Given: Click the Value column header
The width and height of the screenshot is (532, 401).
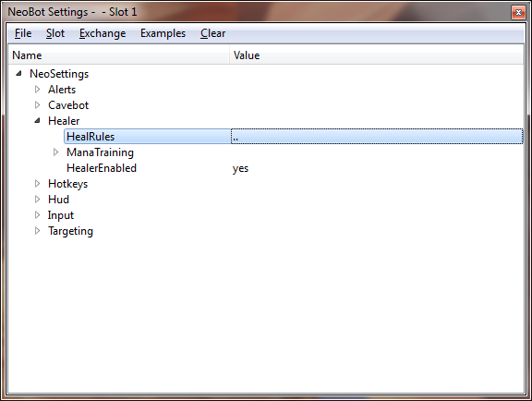Looking at the screenshot, I should [x=377, y=55].
